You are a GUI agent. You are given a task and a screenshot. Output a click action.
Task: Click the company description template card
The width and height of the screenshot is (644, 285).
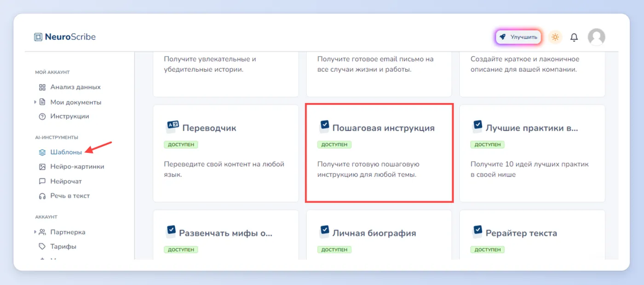click(x=532, y=74)
